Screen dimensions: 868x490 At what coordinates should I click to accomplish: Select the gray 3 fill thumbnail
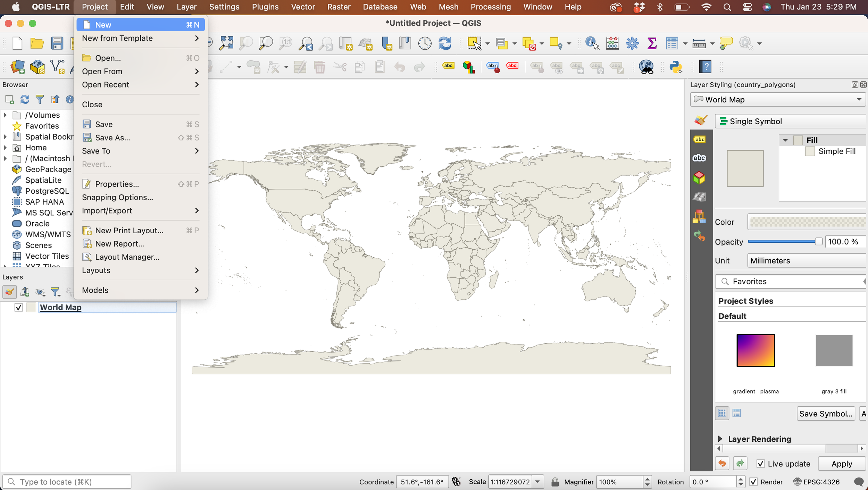click(x=834, y=350)
